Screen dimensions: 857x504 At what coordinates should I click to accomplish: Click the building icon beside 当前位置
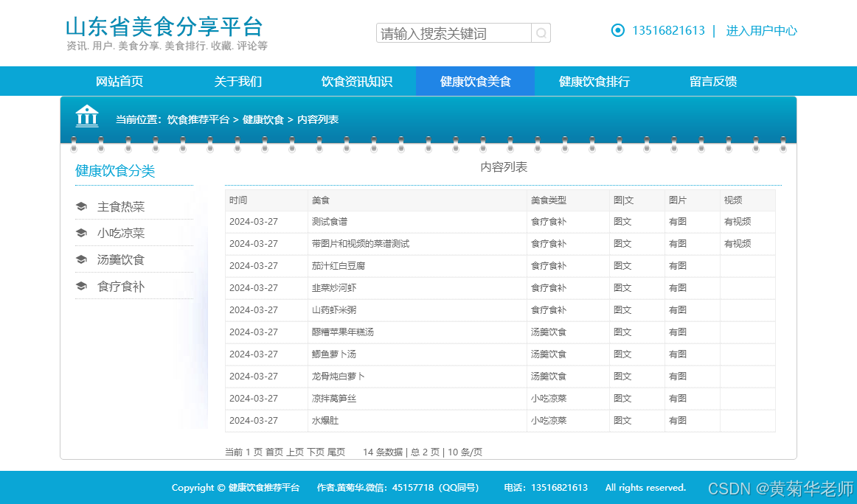click(x=87, y=116)
